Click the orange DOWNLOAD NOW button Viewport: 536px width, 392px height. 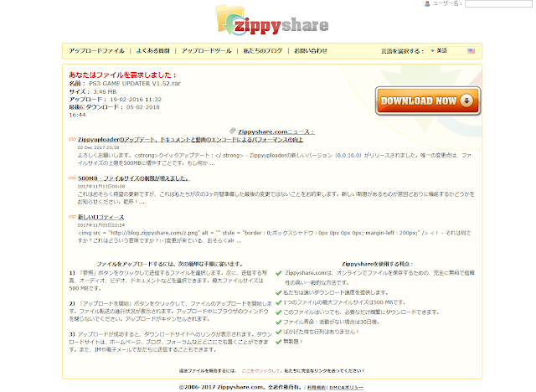(428, 101)
